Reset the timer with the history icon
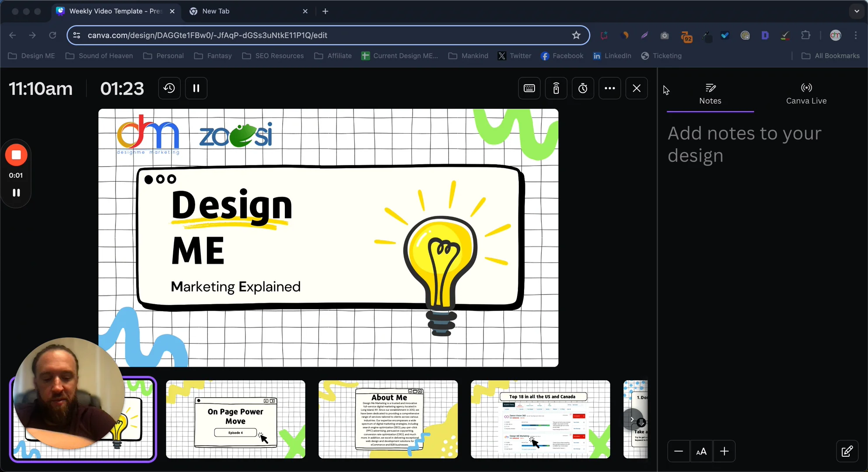The height and width of the screenshot is (472, 868). pyautogui.click(x=169, y=88)
